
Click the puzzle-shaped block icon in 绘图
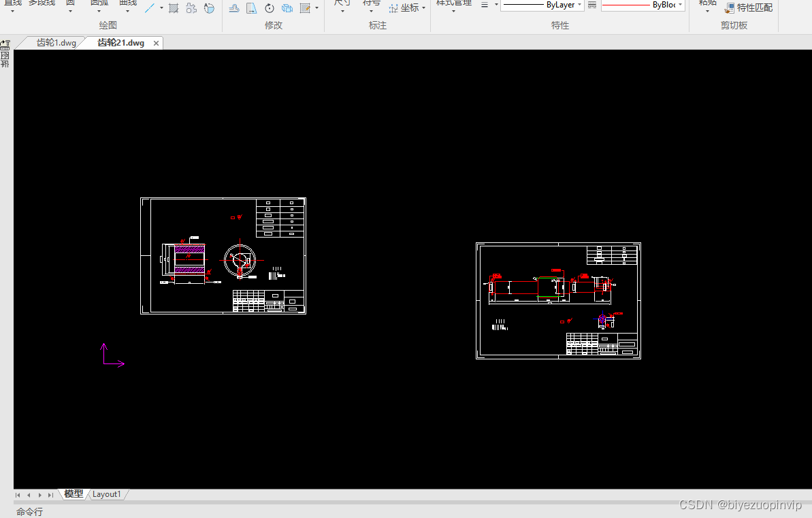[191, 7]
